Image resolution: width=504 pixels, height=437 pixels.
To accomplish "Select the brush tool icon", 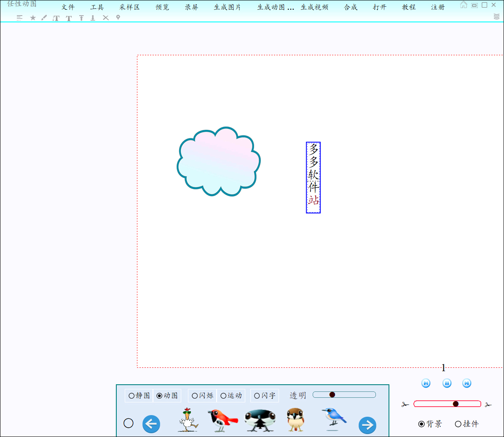I will (x=44, y=18).
